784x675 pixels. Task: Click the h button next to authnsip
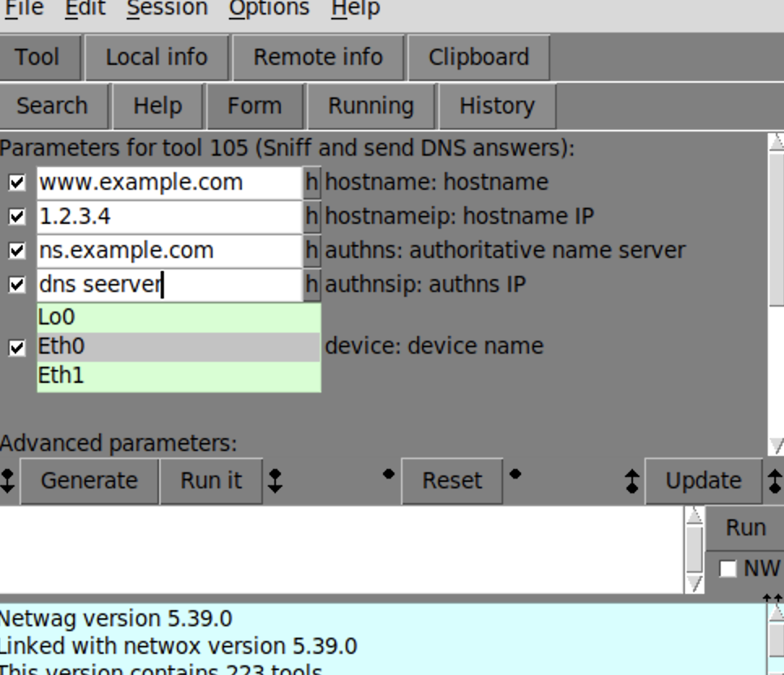pos(312,285)
